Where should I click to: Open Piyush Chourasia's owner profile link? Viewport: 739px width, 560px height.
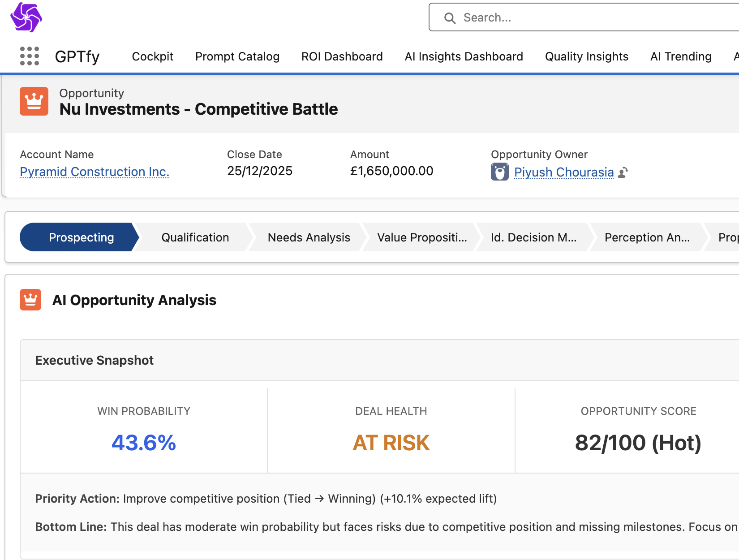[563, 172]
